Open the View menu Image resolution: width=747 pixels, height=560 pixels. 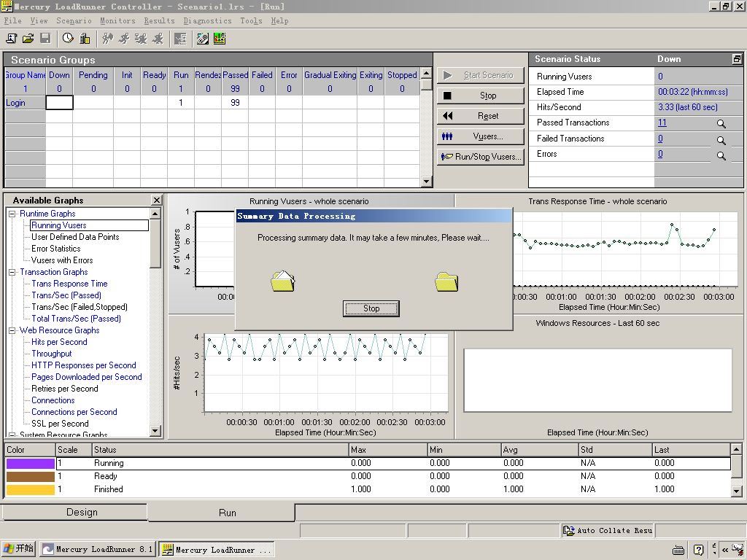click(x=39, y=20)
